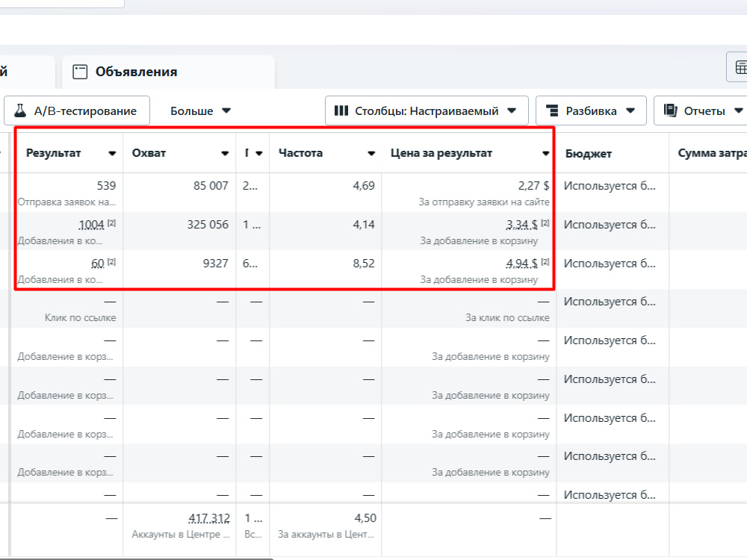Click Аккаунты в Центре... footer label

click(181, 535)
